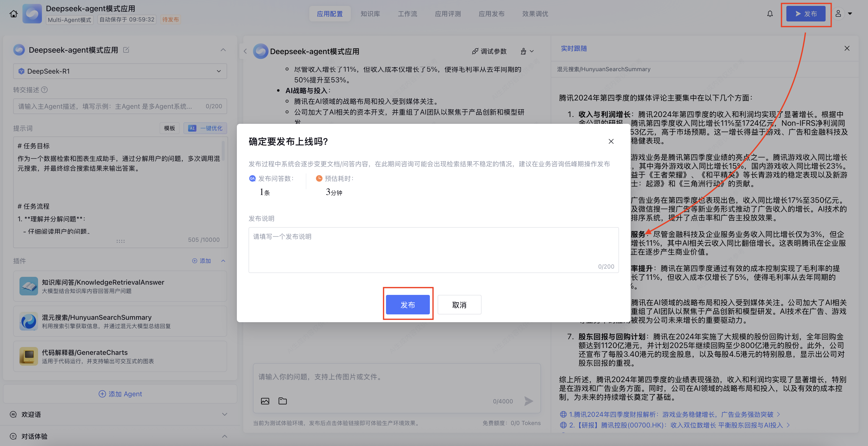Screen dimensions: 868x446
Task: Click the upload image icon in the chat box
Action: [x=265, y=401]
